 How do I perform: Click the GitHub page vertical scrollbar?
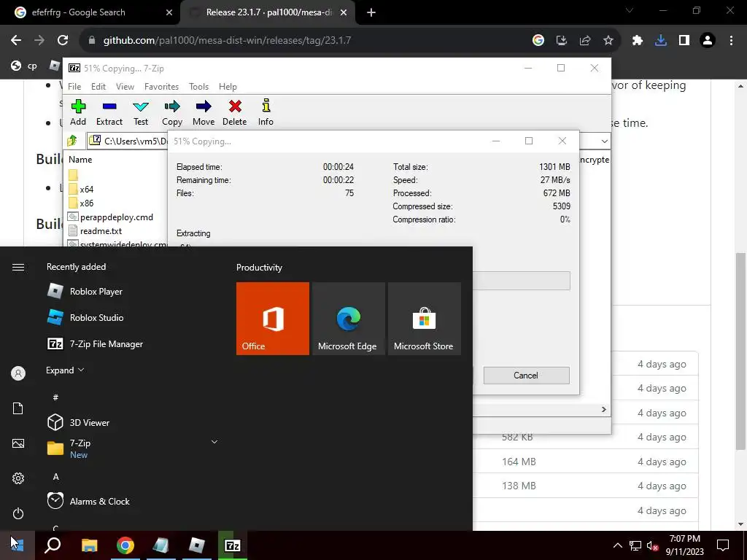coord(740,351)
